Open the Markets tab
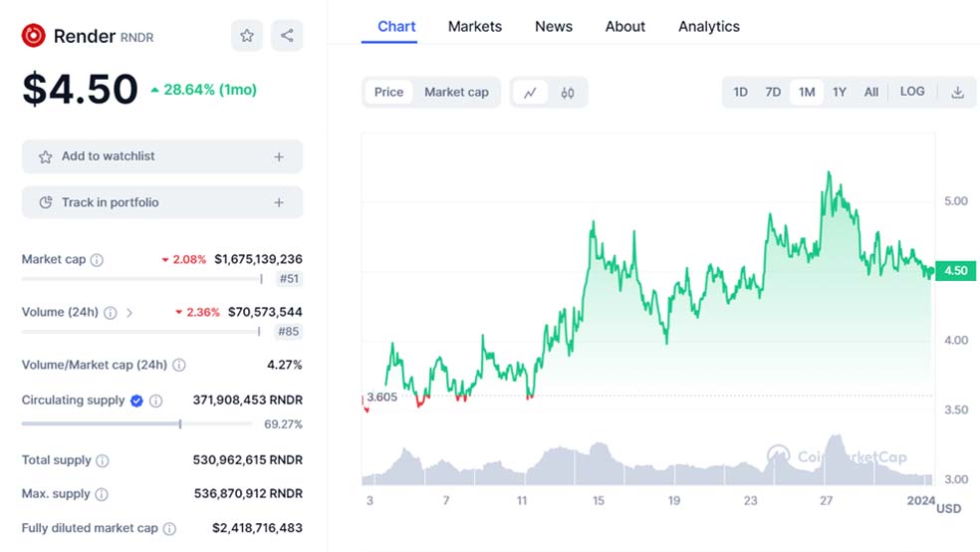Screen dimensions: 980x552 coord(475,26)
